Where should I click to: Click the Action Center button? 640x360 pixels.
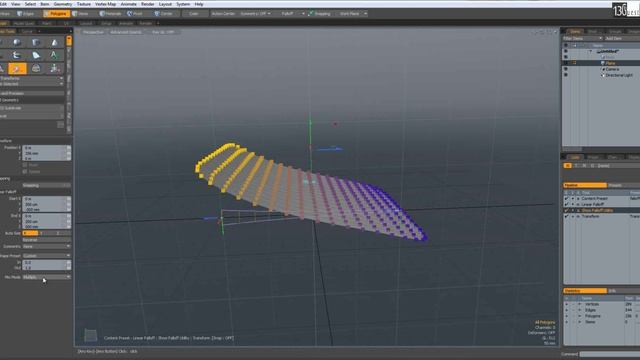pyautogui.click(x=223, y=13)
